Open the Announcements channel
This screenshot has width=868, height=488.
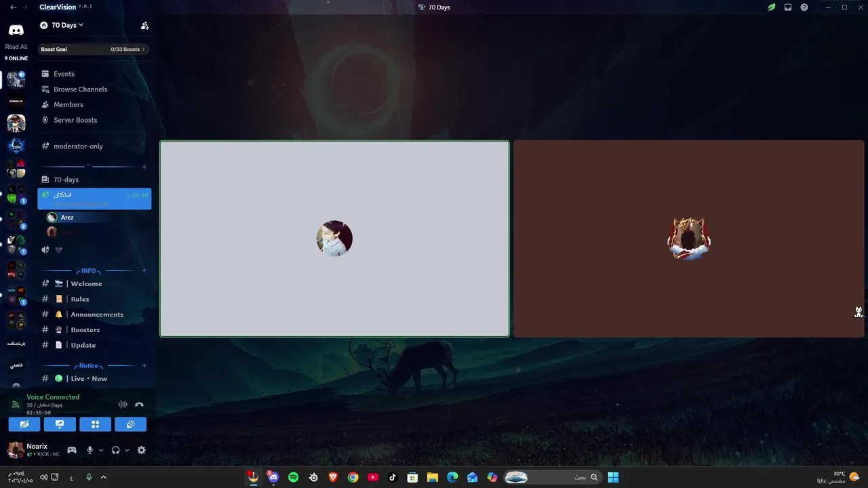click(x=94, y=314)
